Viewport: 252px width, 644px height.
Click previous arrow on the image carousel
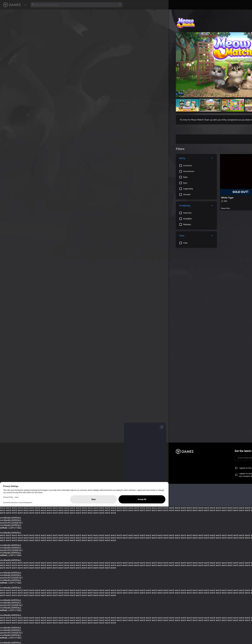click(178, 65)
